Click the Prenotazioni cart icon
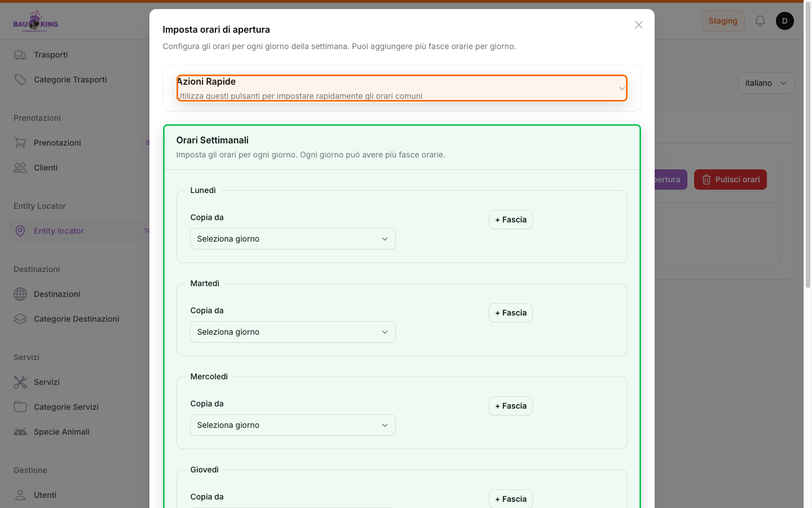This screenshot has height=508, width=812. pyautogui.click(x=20, y=143)
